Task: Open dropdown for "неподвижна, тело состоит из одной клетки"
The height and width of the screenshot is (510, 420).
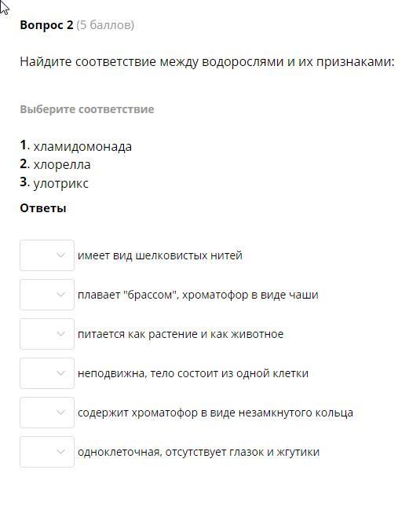Action: pos(47,373)
